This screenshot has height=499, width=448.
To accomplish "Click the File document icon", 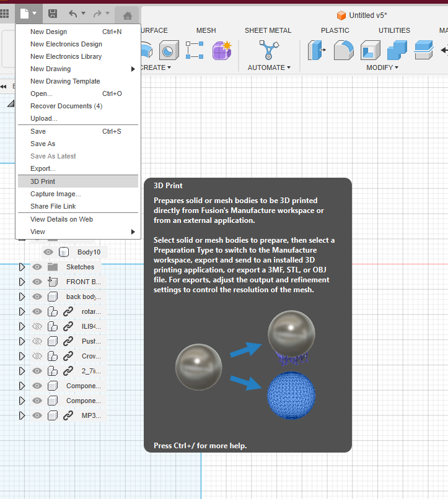I will click(x=25, y=14).
